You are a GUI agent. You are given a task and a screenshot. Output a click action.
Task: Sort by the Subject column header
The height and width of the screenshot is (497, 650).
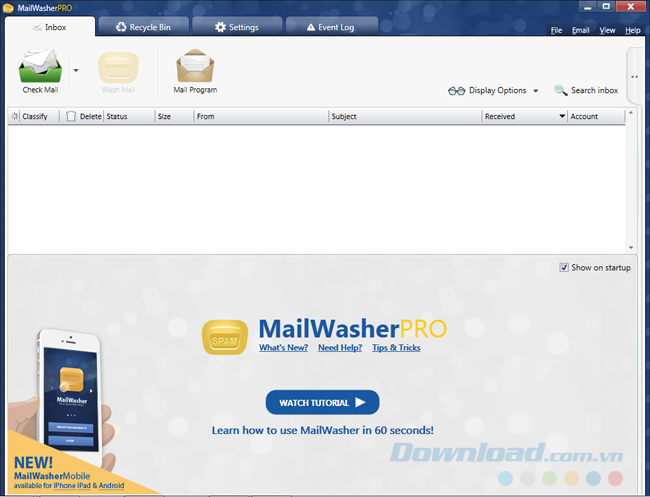[x=405, y=116]
